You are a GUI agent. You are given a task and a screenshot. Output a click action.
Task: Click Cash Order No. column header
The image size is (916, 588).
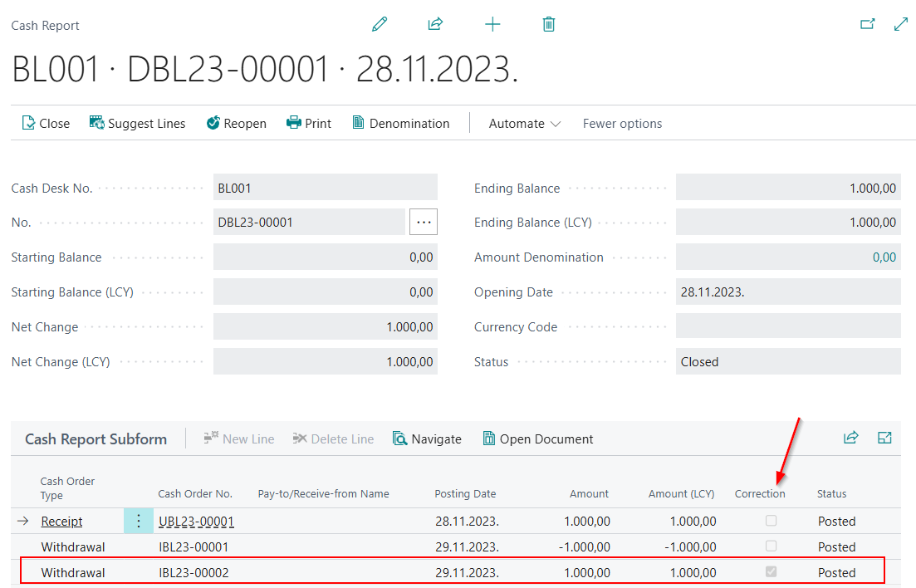point(195,494)
